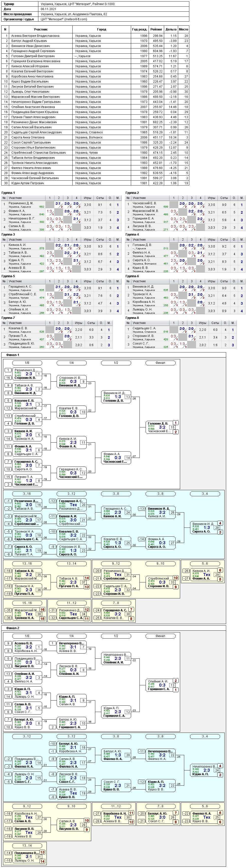This screenshot has width=248, height=868.
Task: Click the "Рейтинг" column header
Action: [x=156, y=29]
